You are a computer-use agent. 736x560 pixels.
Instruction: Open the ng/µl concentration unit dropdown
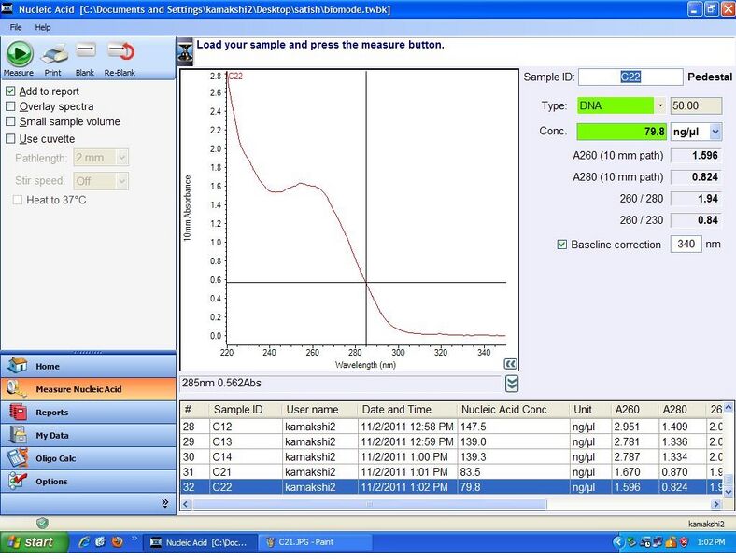715,132
